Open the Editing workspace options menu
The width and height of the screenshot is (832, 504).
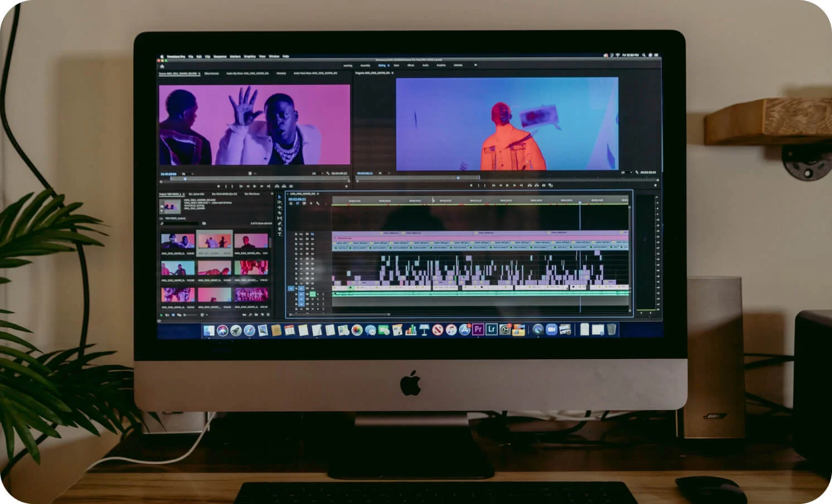point(388,65)
